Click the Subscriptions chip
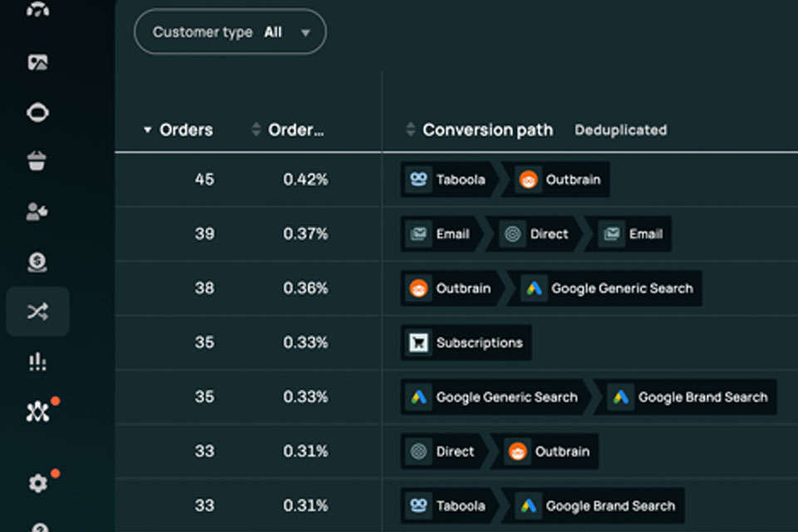 (x=466, y=342)
